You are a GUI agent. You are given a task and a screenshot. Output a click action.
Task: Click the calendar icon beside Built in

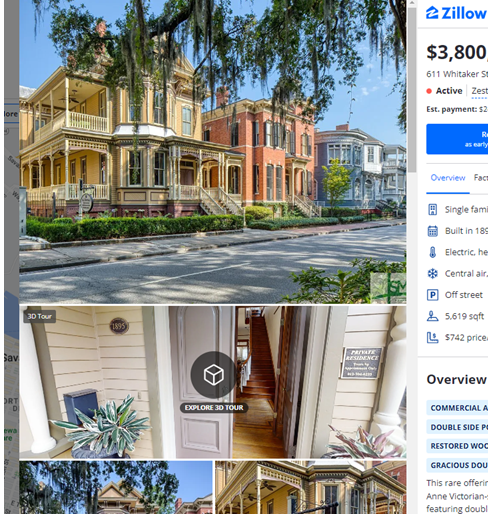tap(432, 231)
